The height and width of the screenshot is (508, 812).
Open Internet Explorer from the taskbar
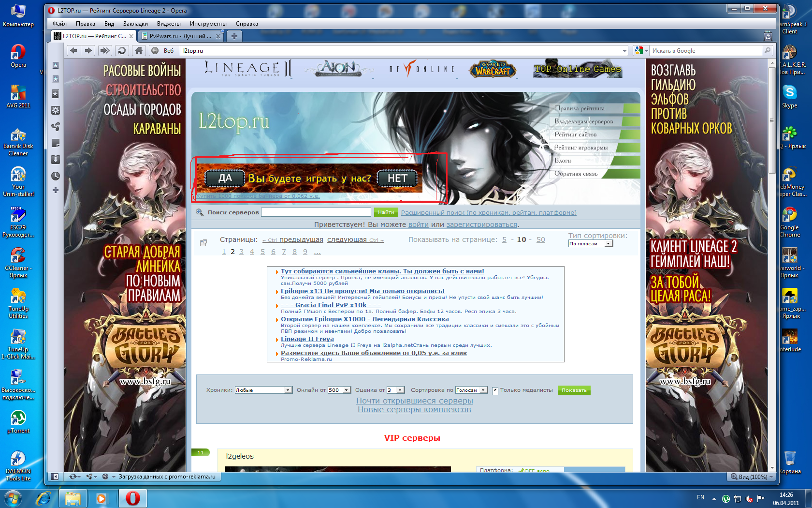[43, 498]
